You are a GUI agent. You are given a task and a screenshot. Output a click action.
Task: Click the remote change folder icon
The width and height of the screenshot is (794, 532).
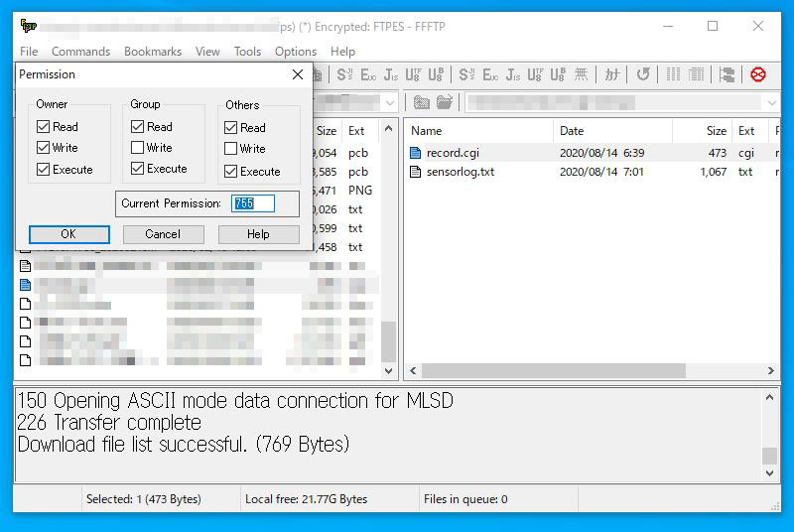444,102
